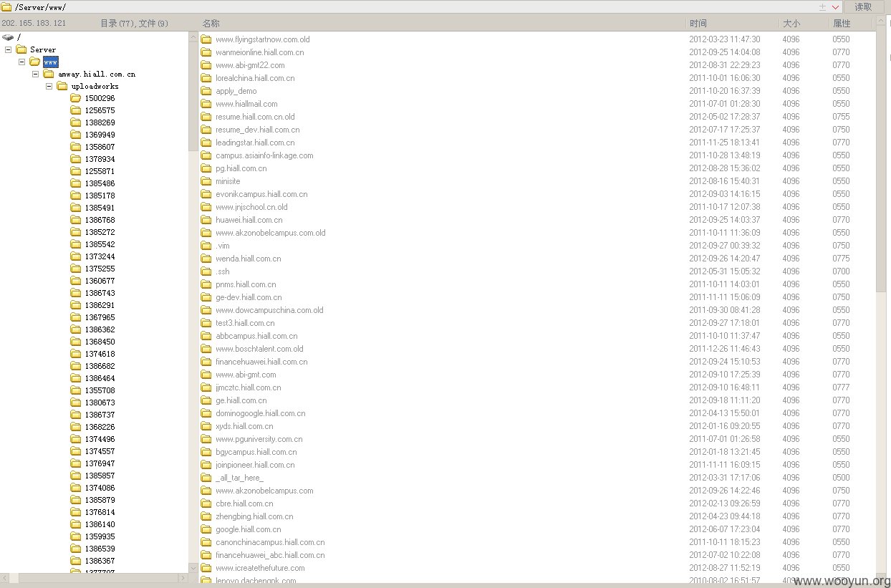Select the .ssh folder icon
The image size is (891, 588).
(206, 271)
